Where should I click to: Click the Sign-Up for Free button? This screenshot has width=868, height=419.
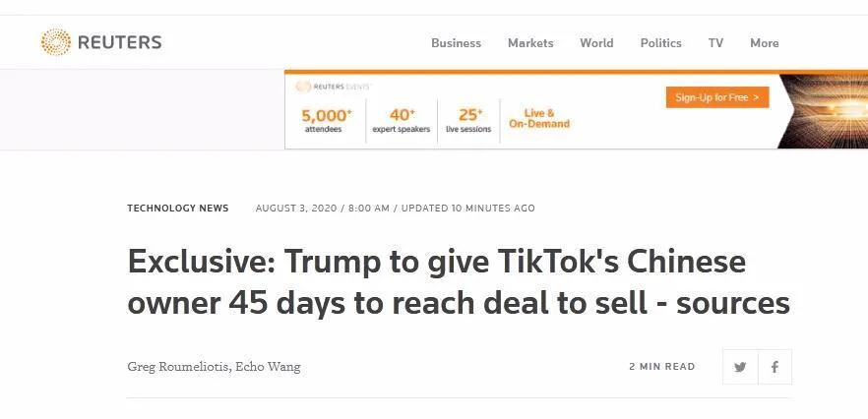(x=716, y=97)
